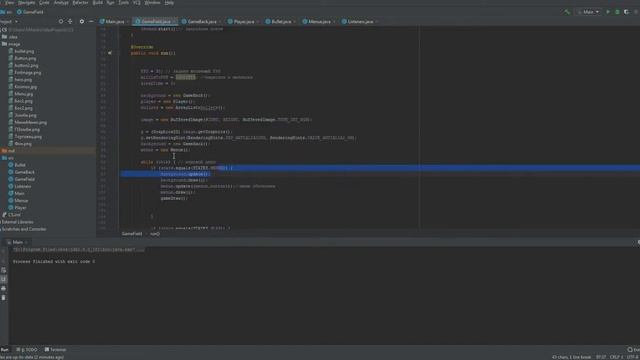Open the Project view dropdown
This screenshot has height=360, width=640.
click(9, 21)
